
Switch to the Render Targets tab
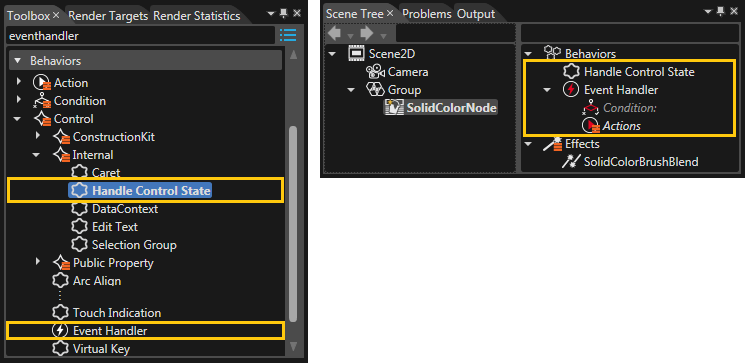[x=108, y=16]
